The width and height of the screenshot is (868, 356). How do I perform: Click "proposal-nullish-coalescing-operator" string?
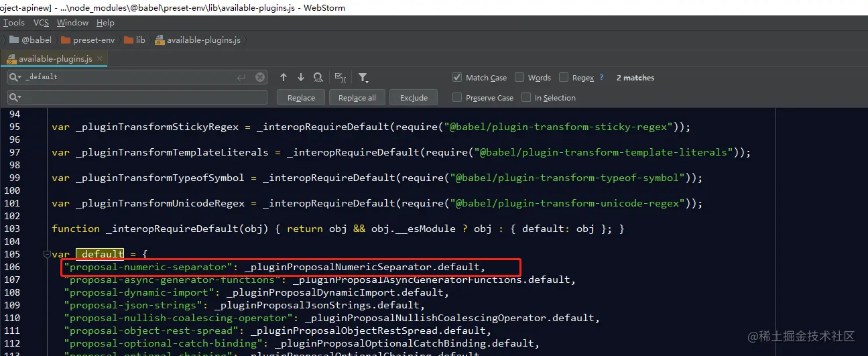coord(178,318)
